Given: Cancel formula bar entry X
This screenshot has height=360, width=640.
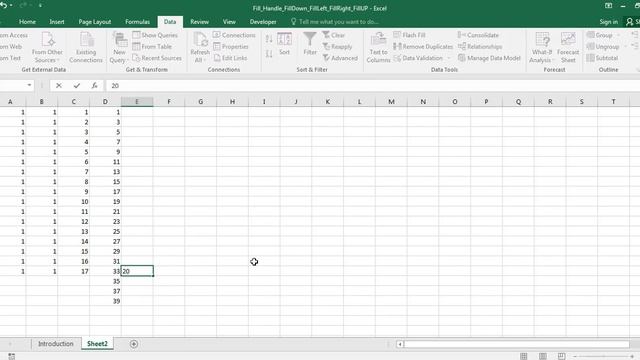Looking at the screenshot, I should pyautogui.click(x=59, y=85).
